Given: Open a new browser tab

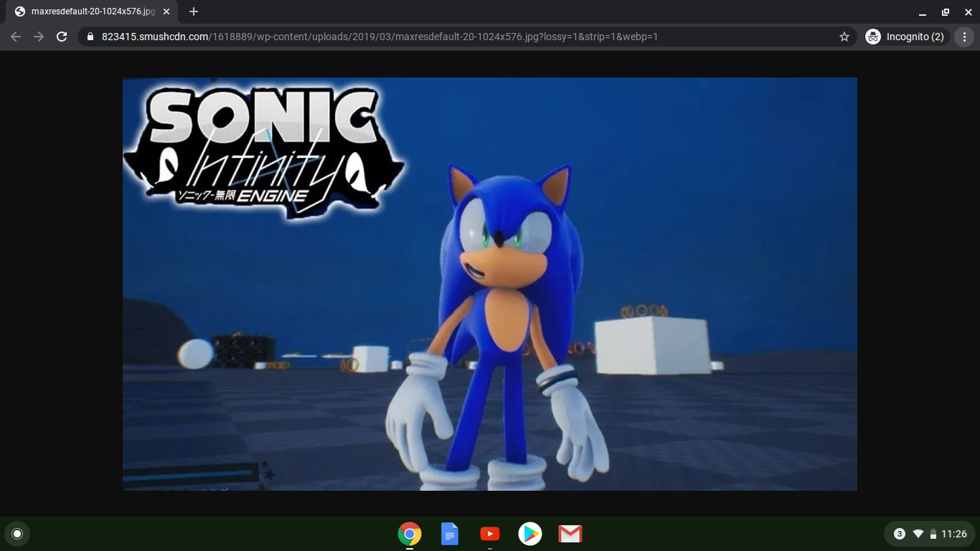Looking at the screenshot, I should 194,11.
